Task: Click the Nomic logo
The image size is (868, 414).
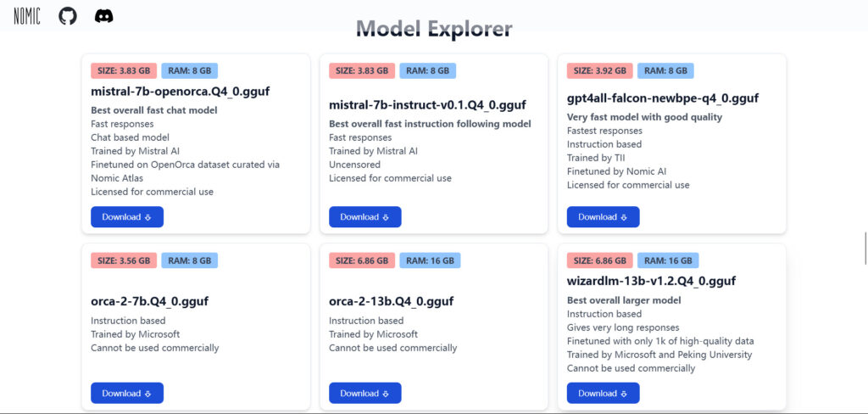Action: pos(27,16)
